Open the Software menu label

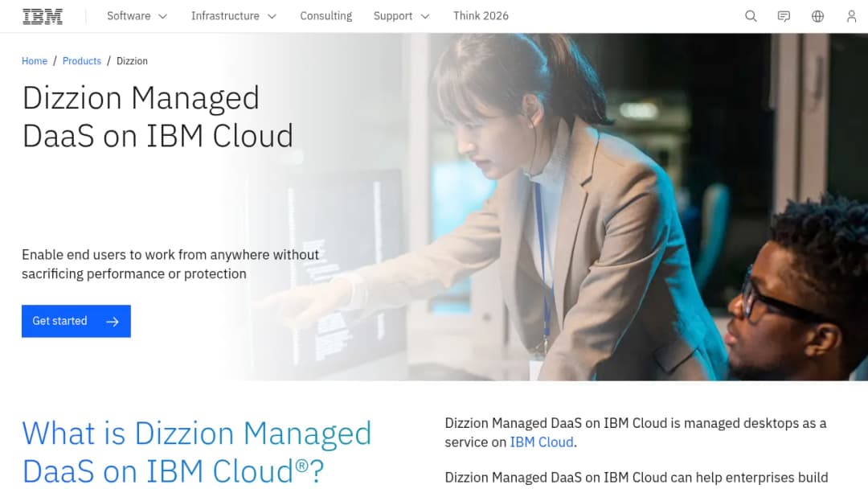[x=129, y=16]
